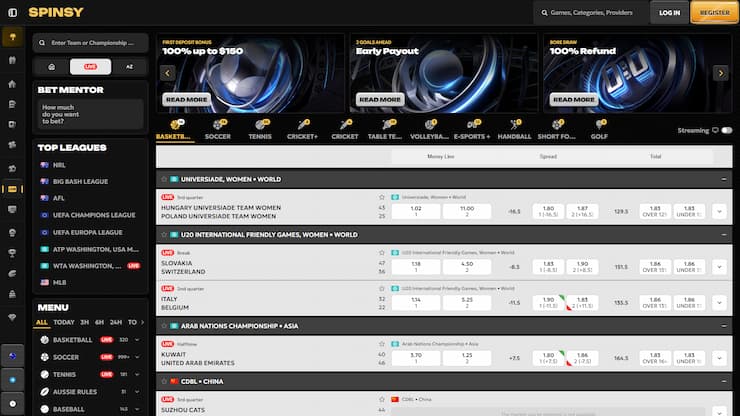Select Kuwait money line odds 3.70

416,358
